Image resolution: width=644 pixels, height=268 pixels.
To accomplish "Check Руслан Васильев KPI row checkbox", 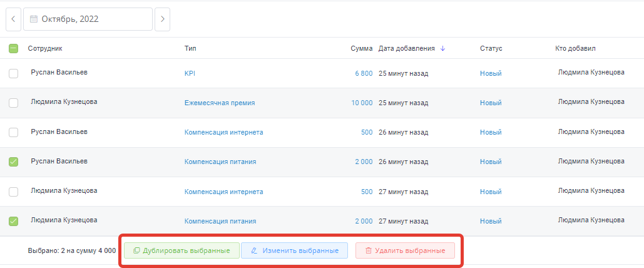I will click(x=14, y=74).
